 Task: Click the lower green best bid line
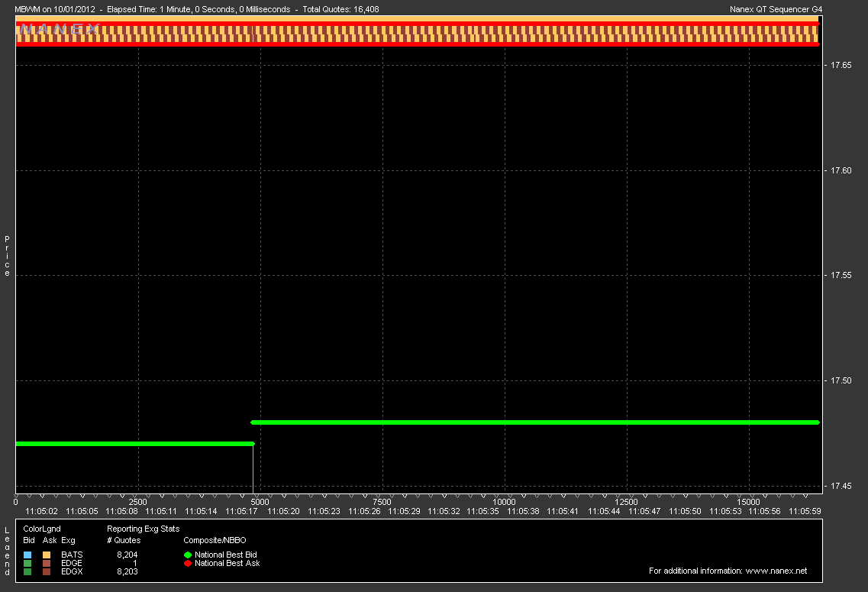(x=134, y=444)
